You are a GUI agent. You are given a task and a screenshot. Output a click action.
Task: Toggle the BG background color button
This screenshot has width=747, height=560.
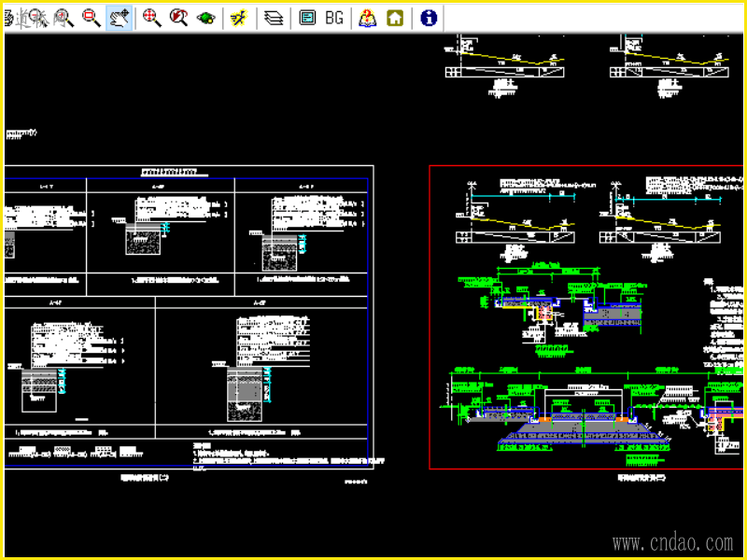coord(334,18)
